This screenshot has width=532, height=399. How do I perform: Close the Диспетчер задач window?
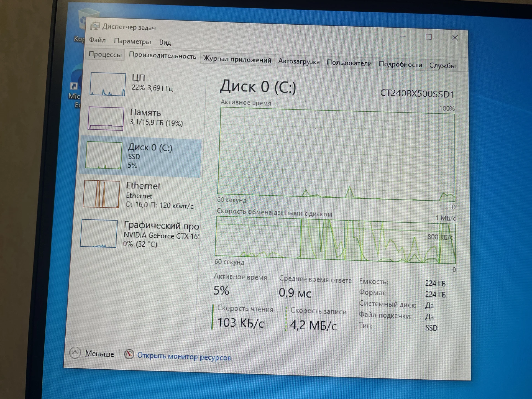tap(455, 38)
